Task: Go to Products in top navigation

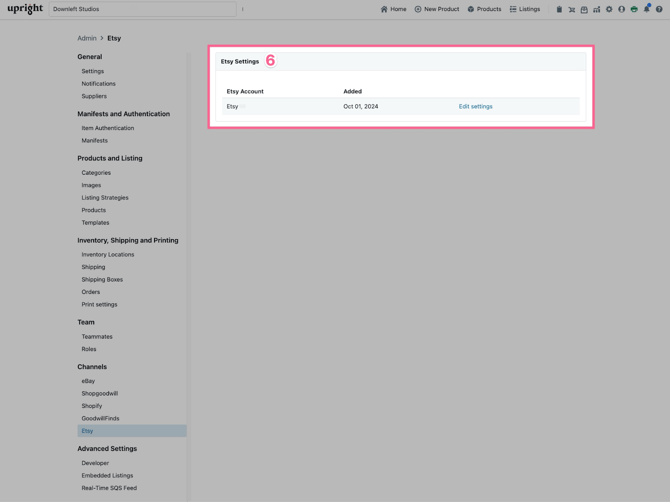Action: tap(484, 9)
